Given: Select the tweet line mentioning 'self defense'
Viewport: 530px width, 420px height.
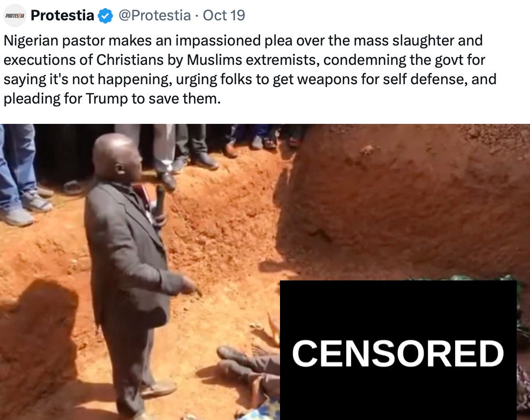Looking at the screenshot, I should pyautogui.click(x=250, y=79).
